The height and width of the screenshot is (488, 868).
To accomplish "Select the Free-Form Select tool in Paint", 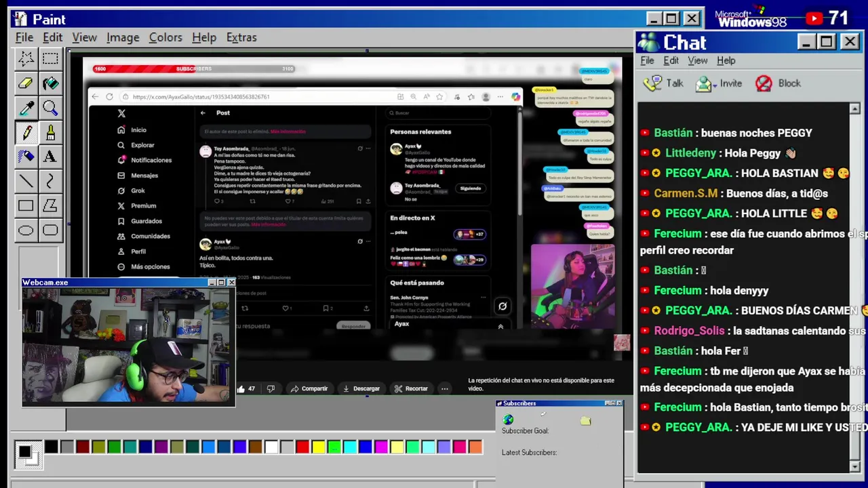I will click(26, 59).
